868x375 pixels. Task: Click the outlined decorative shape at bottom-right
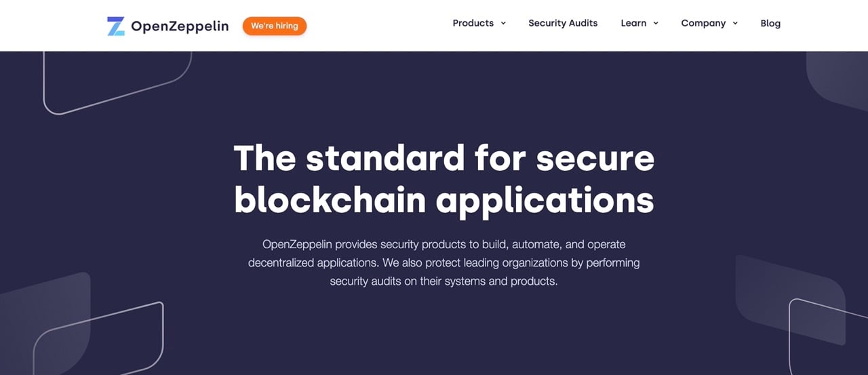[x=829, y=336]
